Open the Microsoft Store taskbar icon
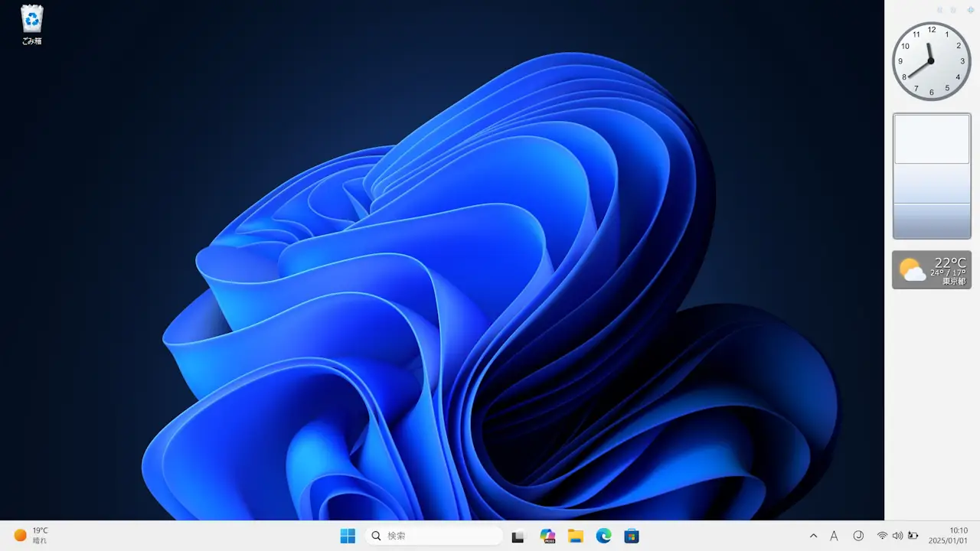Image resolution: width=980 pixels, height=551 pixels. pos(632,536)
